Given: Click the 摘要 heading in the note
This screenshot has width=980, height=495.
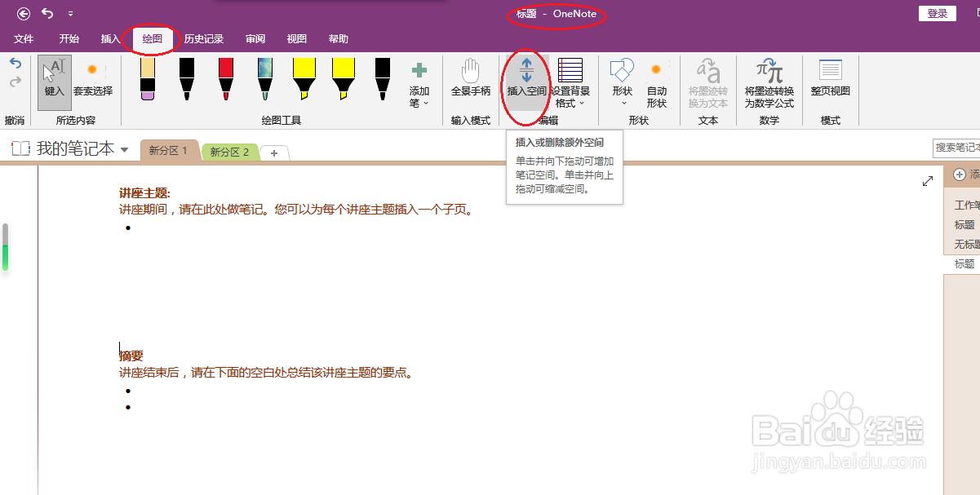Looking at the screenshot, I should coord(131,356).
